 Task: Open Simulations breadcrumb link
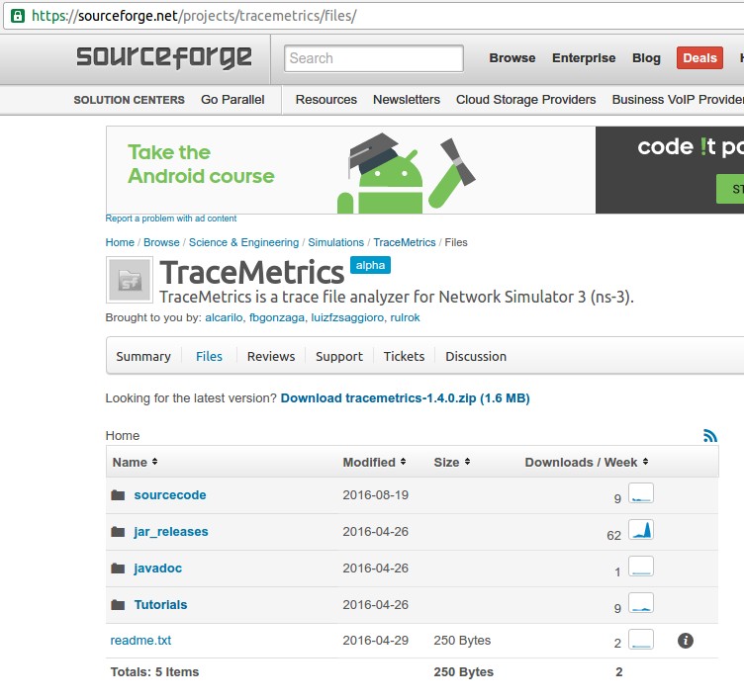click(335, 242)
